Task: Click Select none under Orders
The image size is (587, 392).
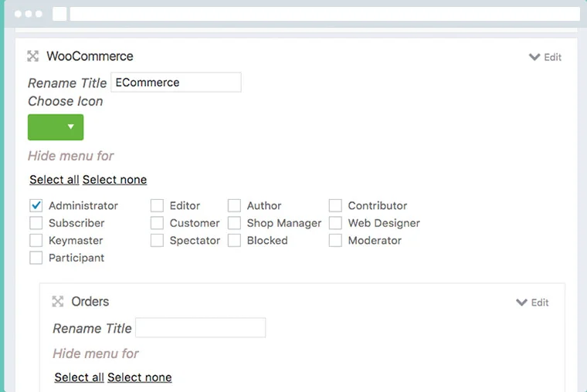Action: coord(140,377)
